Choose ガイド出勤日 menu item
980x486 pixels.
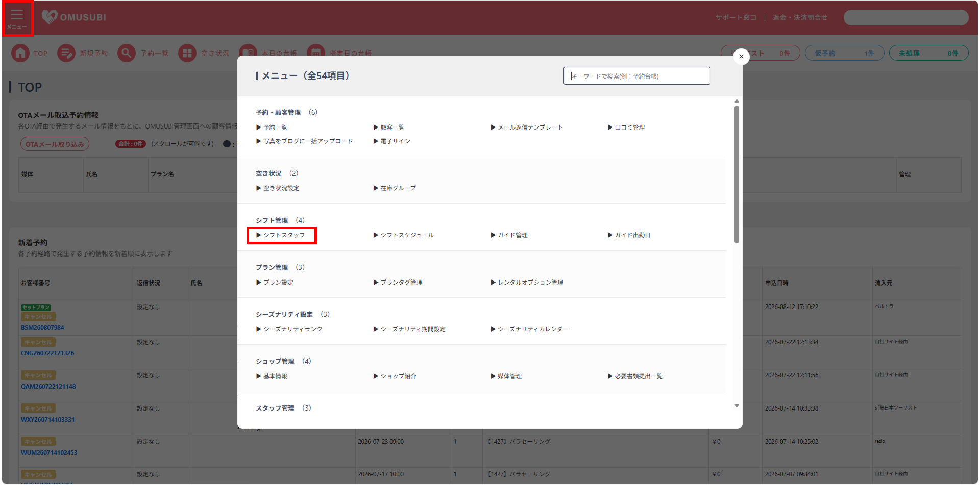pyautogui.click(x=629, y=235)
